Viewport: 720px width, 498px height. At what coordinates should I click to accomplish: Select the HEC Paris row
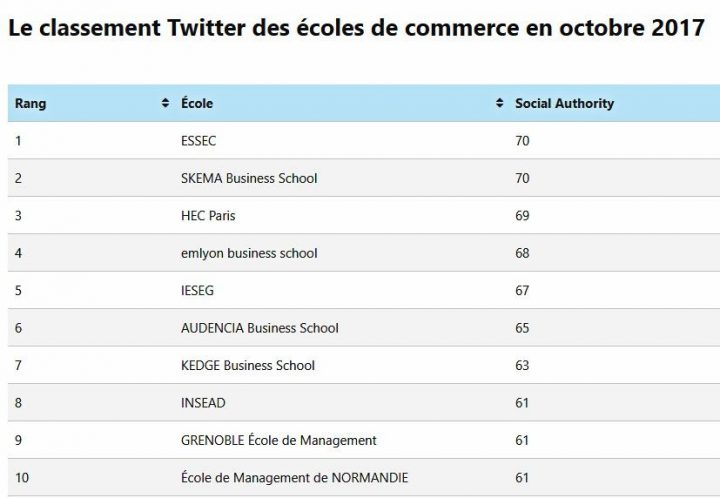(208, 216)
